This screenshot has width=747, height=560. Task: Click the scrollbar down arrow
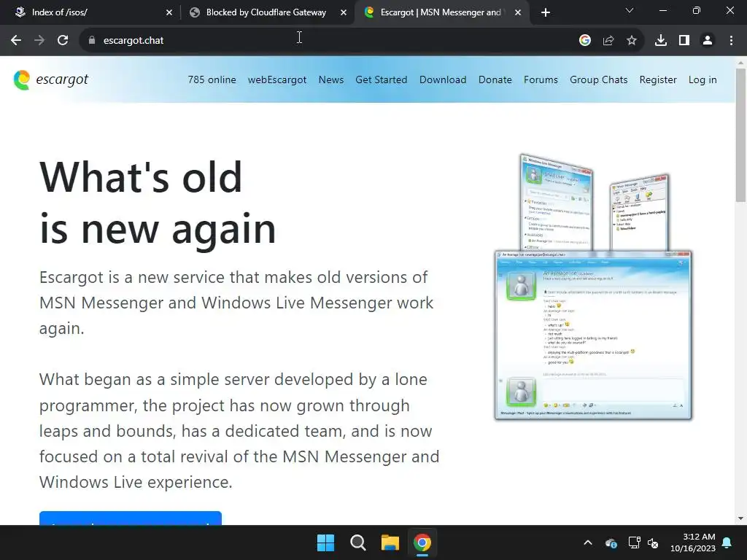pyautogui.click(x=740, y=518)
